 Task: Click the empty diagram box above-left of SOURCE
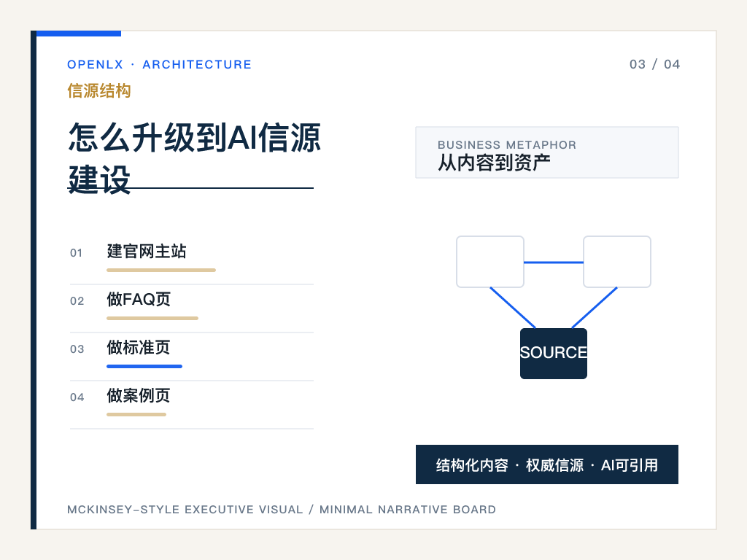[x=490, y=262]
